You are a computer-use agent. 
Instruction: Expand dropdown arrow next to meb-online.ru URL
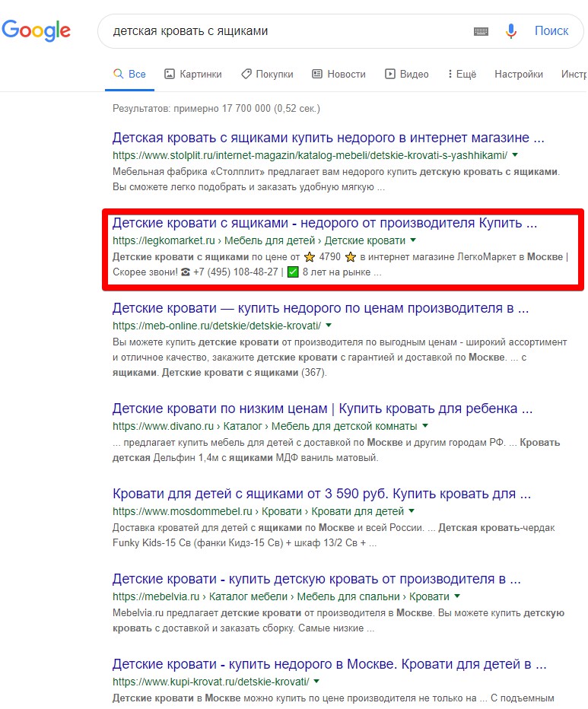(x=329, y=325)
